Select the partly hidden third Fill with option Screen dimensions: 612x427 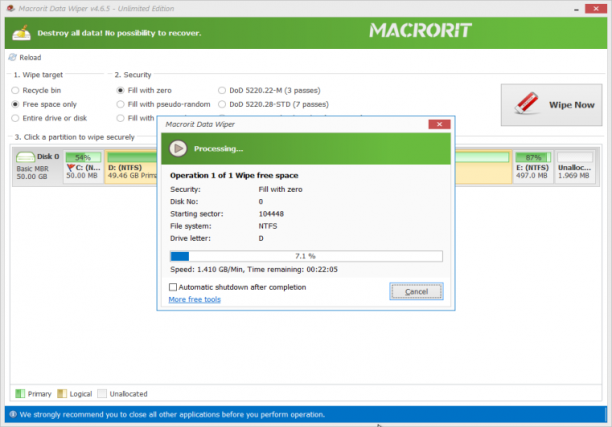pyautogui.click(x=121, y=118)
